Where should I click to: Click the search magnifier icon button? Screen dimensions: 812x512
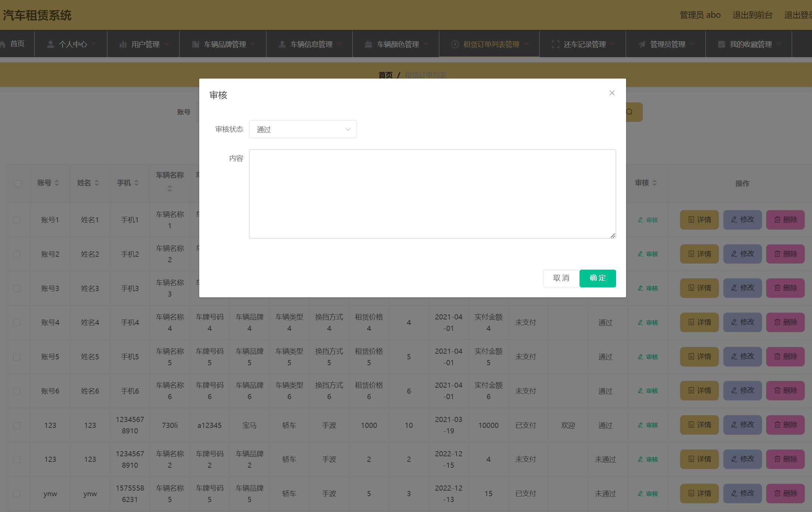click(629, 112)
